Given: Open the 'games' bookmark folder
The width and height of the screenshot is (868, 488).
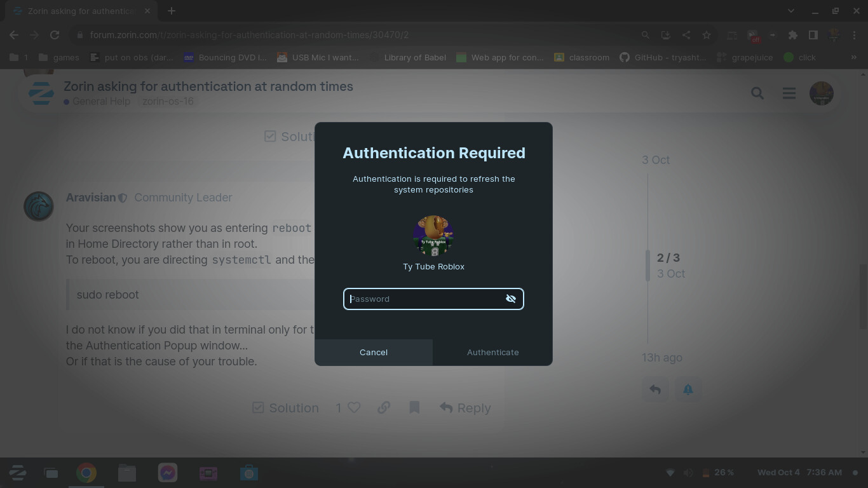Looking at the screenshot, I should click(58, 57).
